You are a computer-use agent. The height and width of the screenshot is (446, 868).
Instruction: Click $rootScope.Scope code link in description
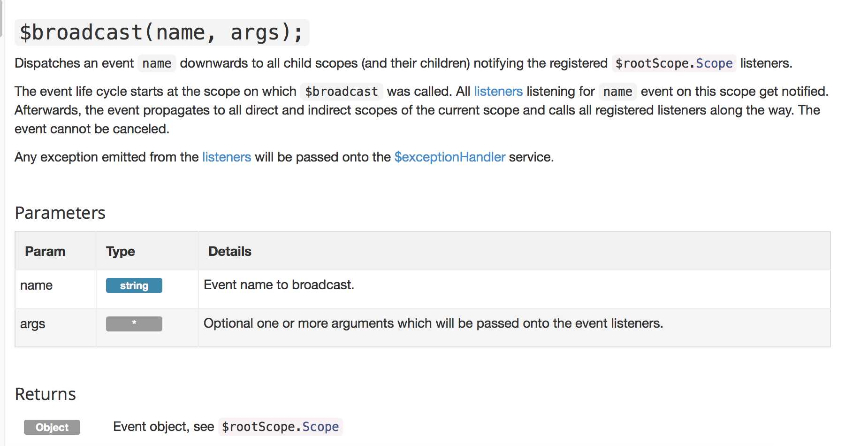click(x=674, y=63)
